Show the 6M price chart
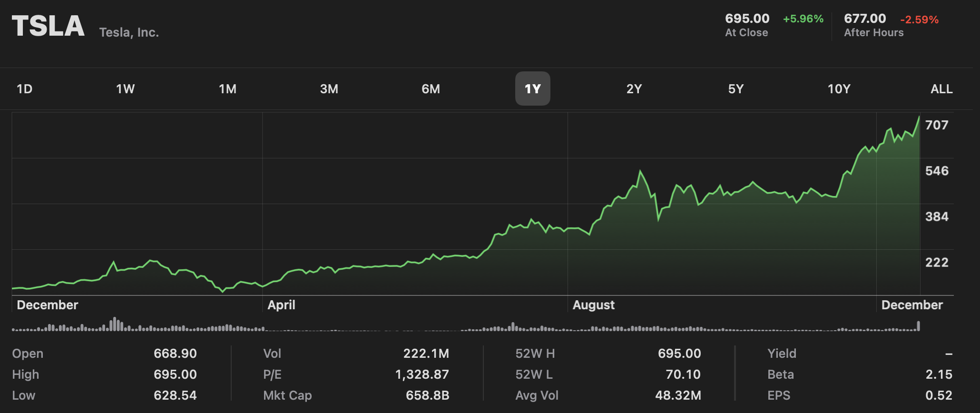Viewport: 980px width, 413px height. point(431,89)
